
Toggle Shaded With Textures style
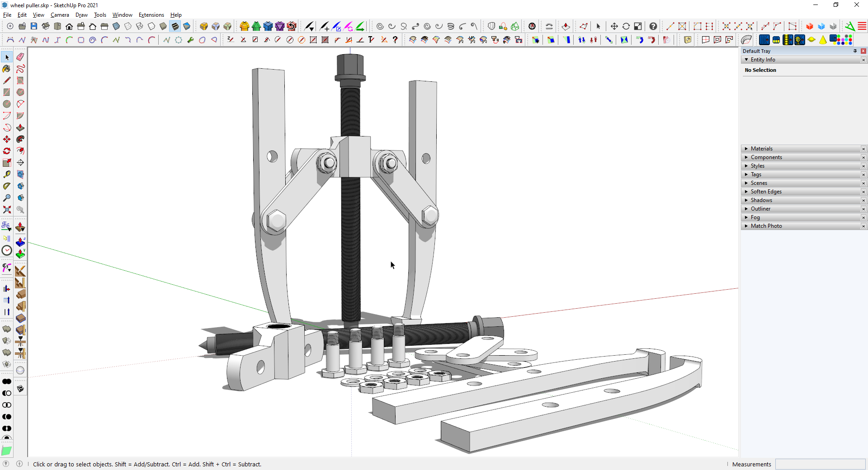click(175, 26)
